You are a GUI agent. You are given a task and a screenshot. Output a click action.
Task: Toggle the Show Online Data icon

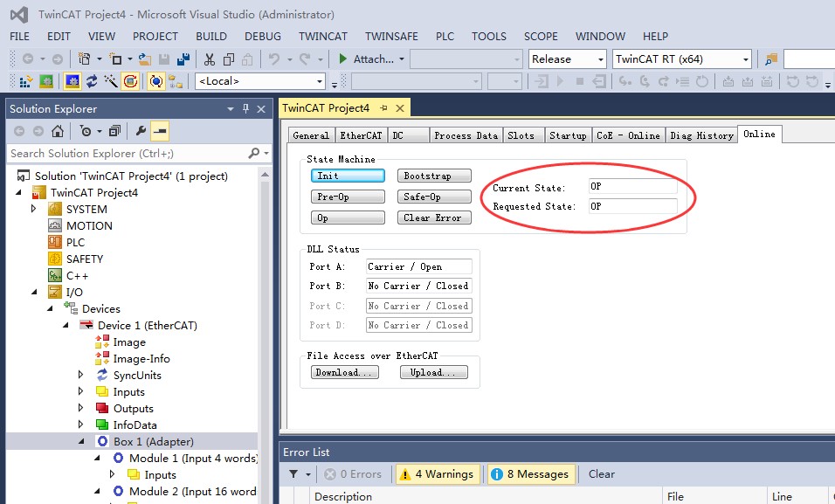(155, 81)
